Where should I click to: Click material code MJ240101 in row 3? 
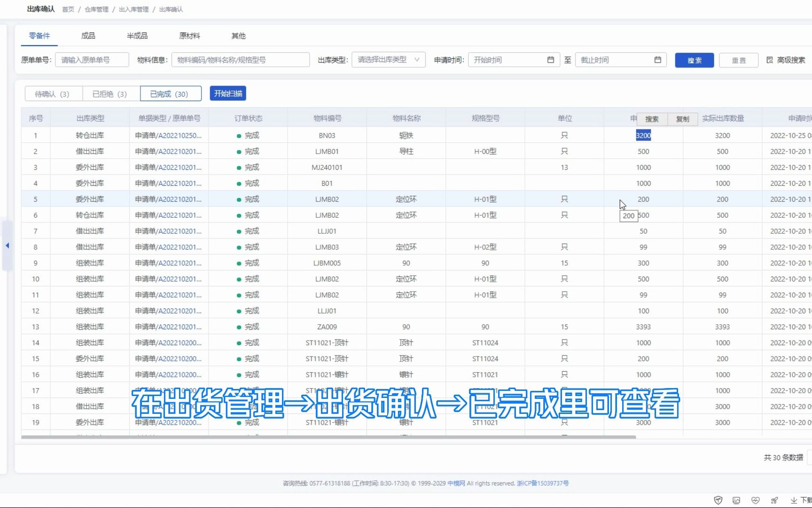click(x=327, y=167)
